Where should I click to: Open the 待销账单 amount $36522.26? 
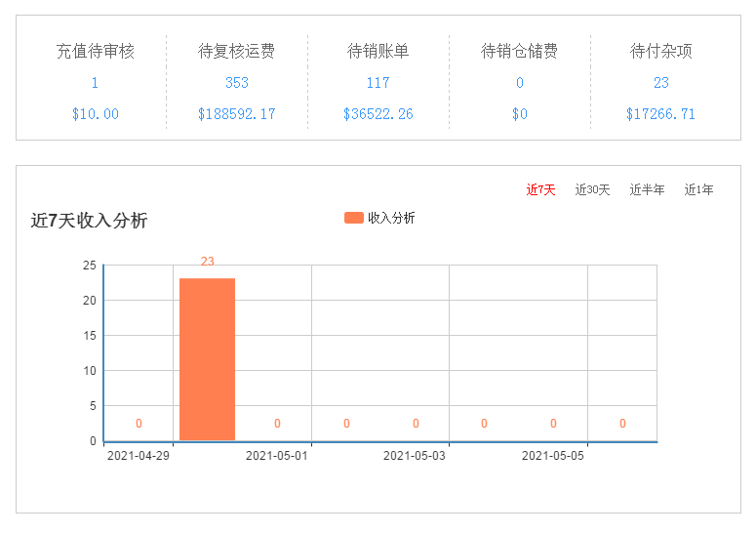tap(378, 114)
